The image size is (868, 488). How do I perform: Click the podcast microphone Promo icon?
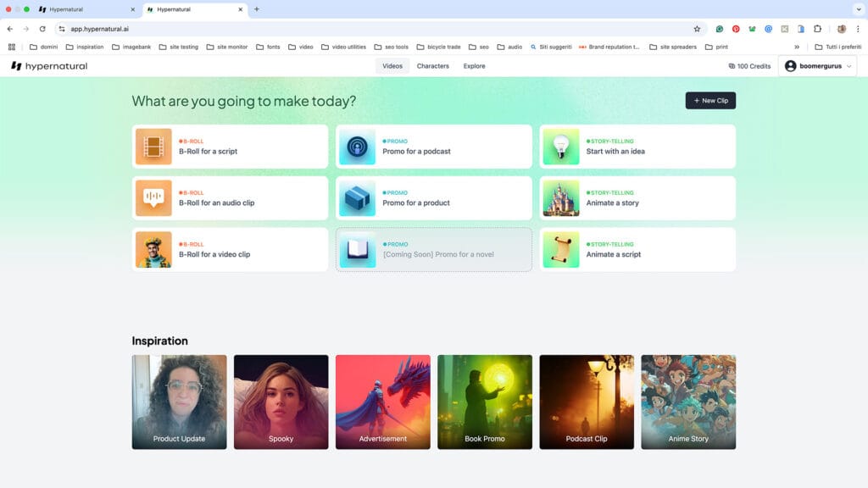pyautogui.click(x=357, y=147)
